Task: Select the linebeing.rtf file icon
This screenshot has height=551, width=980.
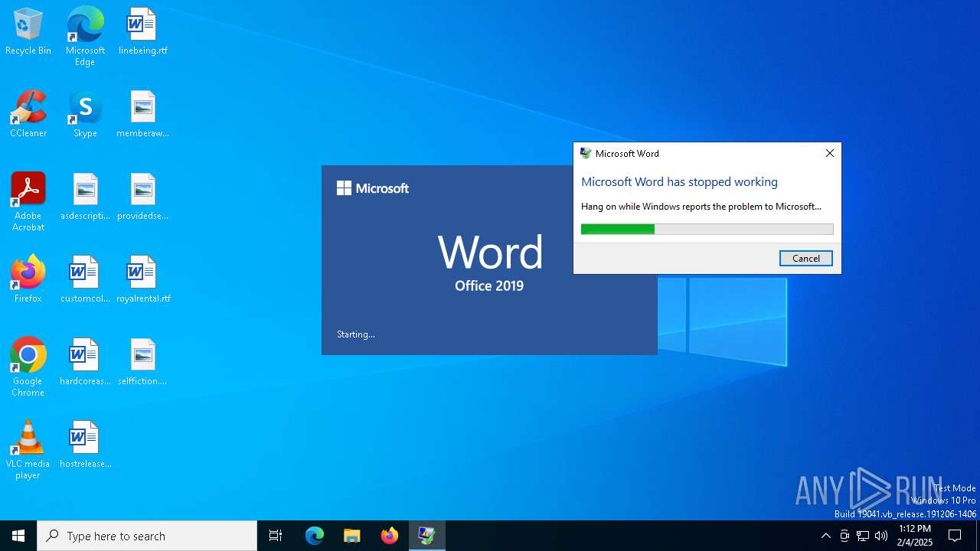Action: 142,32
